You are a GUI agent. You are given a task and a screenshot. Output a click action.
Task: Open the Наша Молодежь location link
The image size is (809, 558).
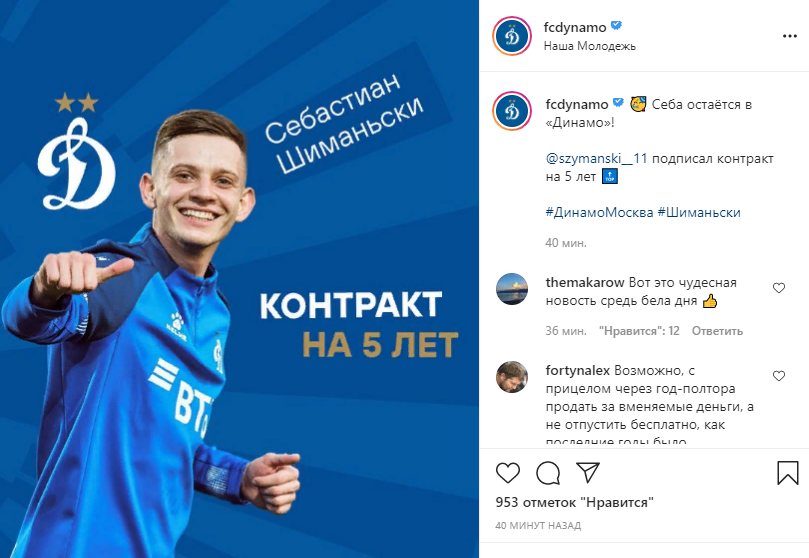point(589,46)
